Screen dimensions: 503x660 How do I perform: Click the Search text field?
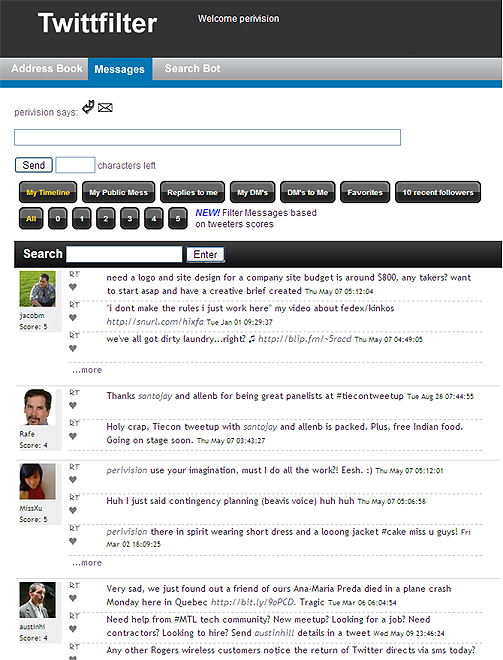(x=125, y=254)
